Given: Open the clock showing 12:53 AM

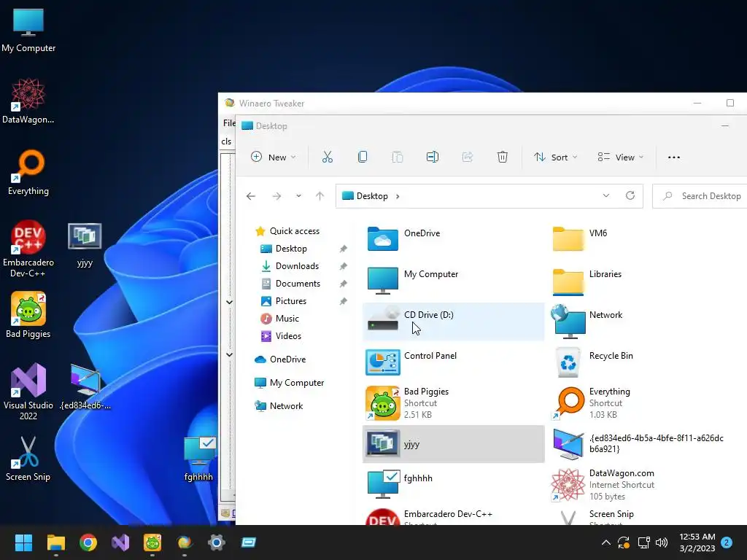Looking at the screenshot, I should point(697,542).
